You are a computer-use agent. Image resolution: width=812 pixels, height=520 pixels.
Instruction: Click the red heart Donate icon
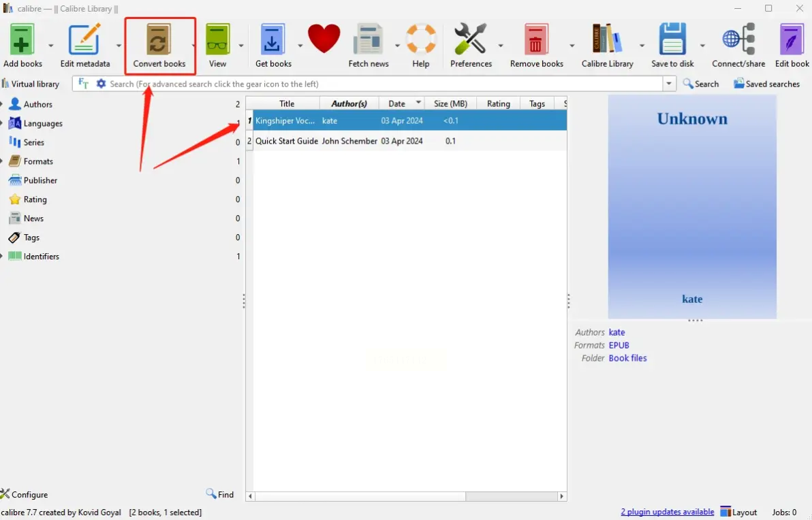pyautogui.click(x=324, y=39)
